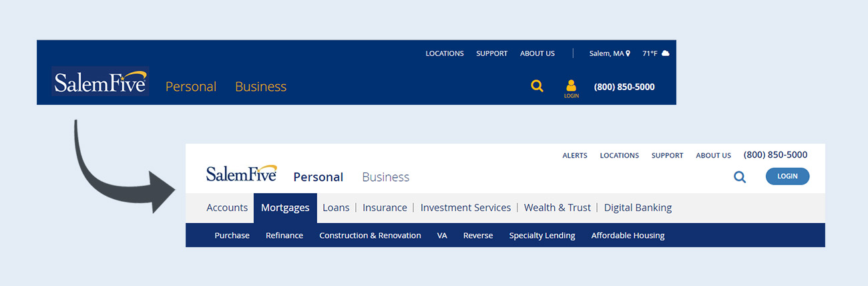
Task: Click the cloud weather icon
Action: point(665,53)
